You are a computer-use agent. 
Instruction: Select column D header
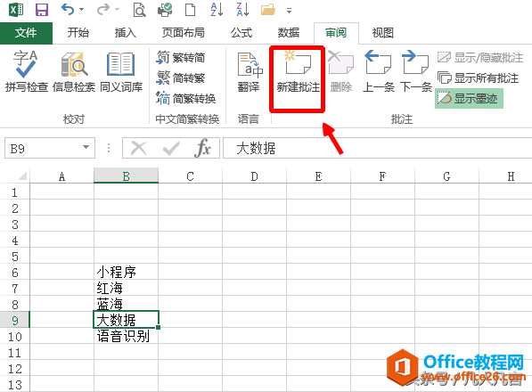coord(255,176)
